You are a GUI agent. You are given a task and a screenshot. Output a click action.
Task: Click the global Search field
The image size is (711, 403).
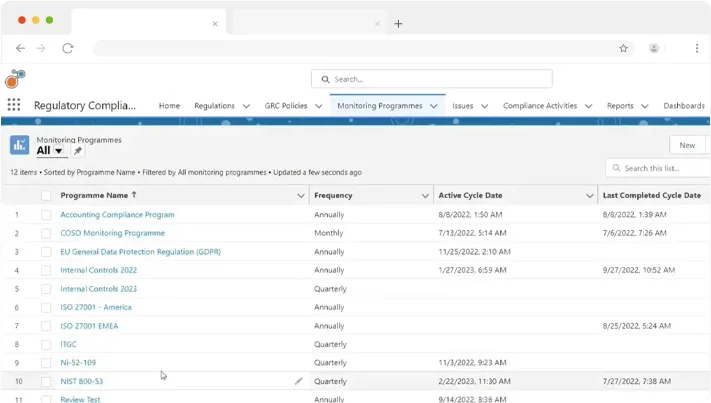coord(432,79)
